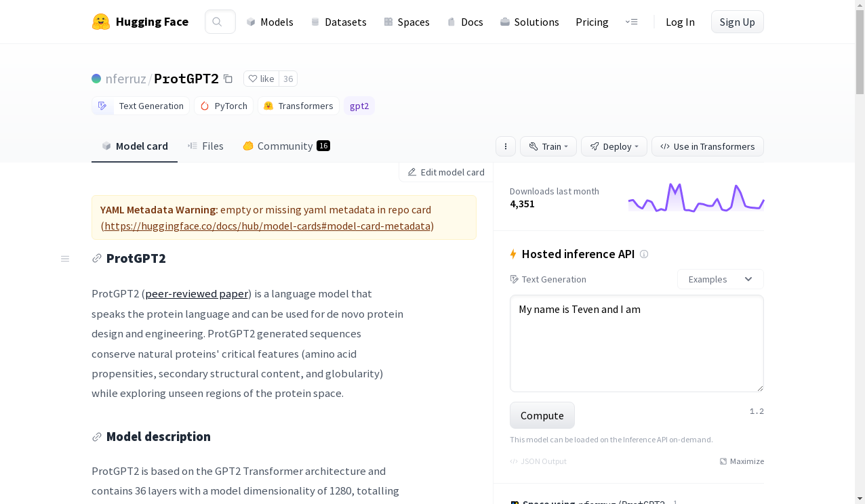Open the Deploy dropdown

614,146
